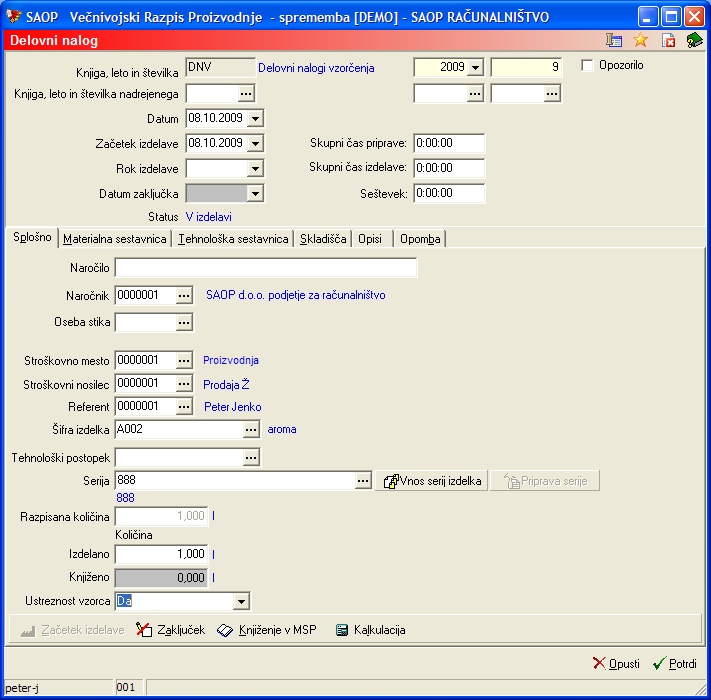Click the Skupni čas priprave field
This screenshot has height=700, width=711.
449,143
